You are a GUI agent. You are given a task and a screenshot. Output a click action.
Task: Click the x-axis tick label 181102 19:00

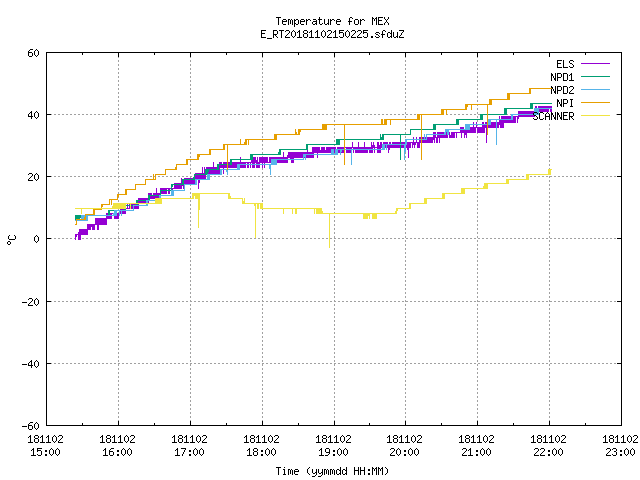(333, 446)
